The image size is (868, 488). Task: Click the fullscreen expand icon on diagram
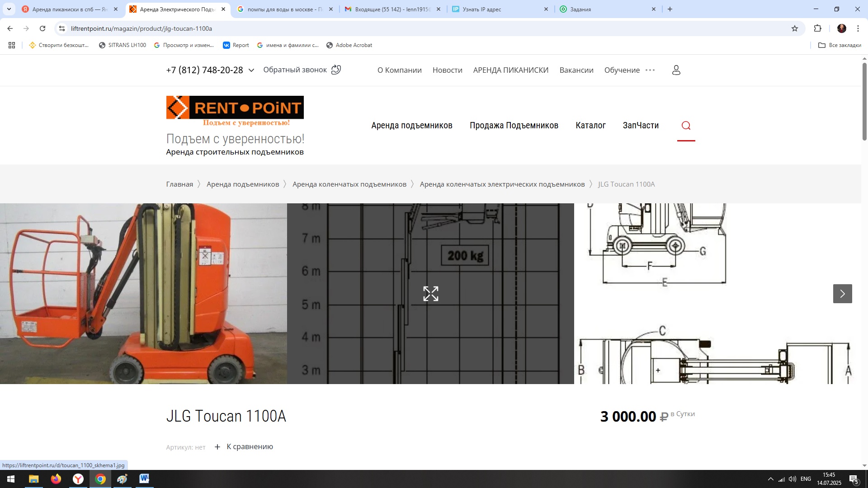coord(430,294)
